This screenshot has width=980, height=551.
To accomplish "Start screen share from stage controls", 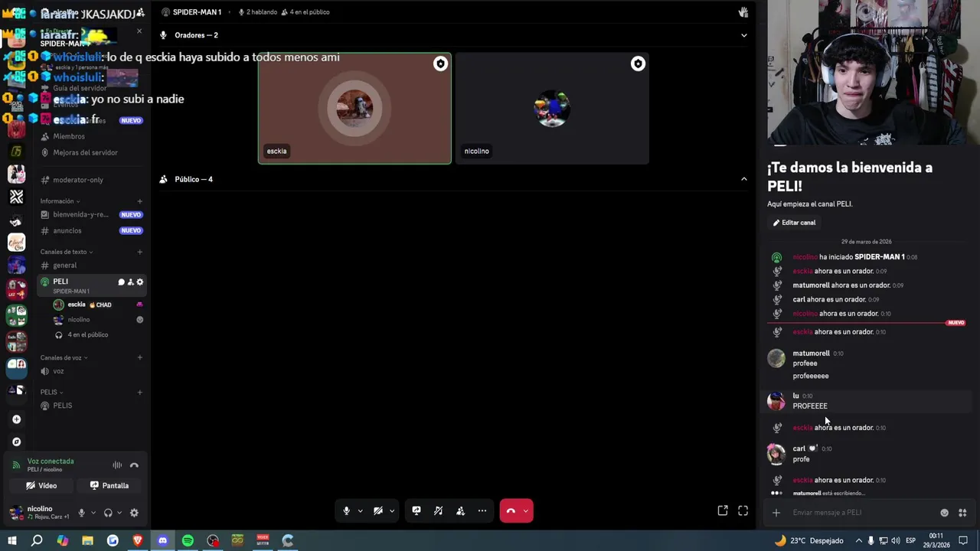I will 416,510.
